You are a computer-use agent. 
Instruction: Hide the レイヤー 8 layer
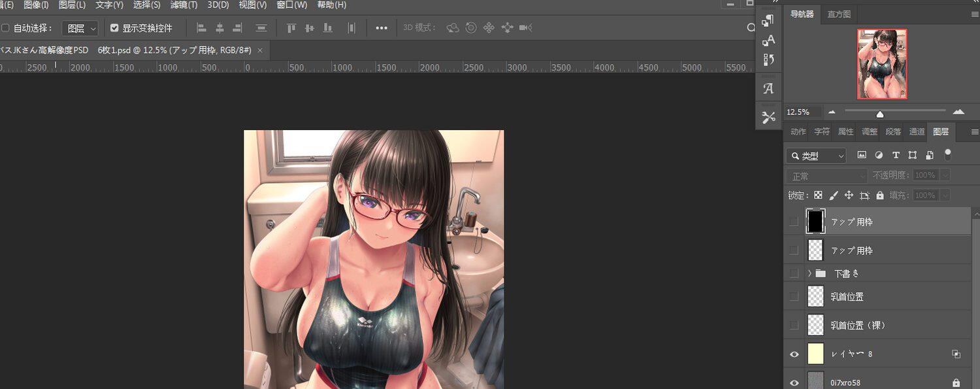tap(794, 354)
